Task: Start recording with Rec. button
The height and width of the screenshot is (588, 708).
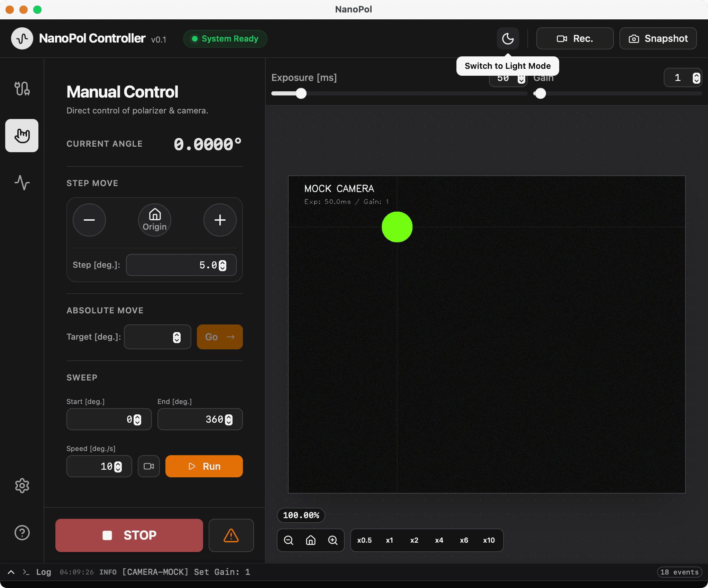Action: coord(575,38)
